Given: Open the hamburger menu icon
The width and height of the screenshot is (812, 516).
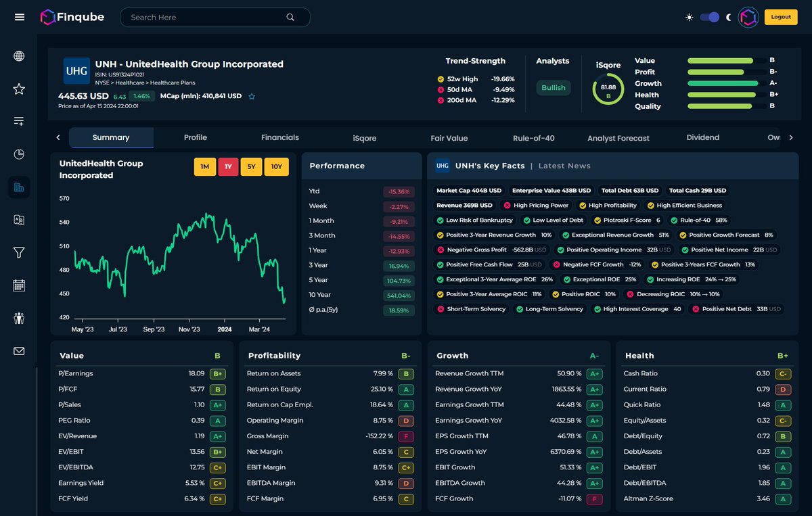Looking at the screenshot, I should pyautogui.click(x=20, y=17).
